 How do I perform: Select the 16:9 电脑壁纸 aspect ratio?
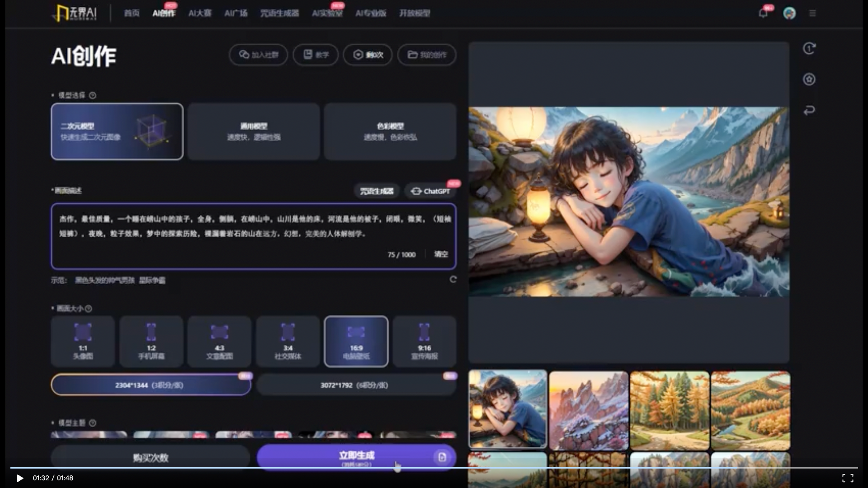click(x=356, y=341)
